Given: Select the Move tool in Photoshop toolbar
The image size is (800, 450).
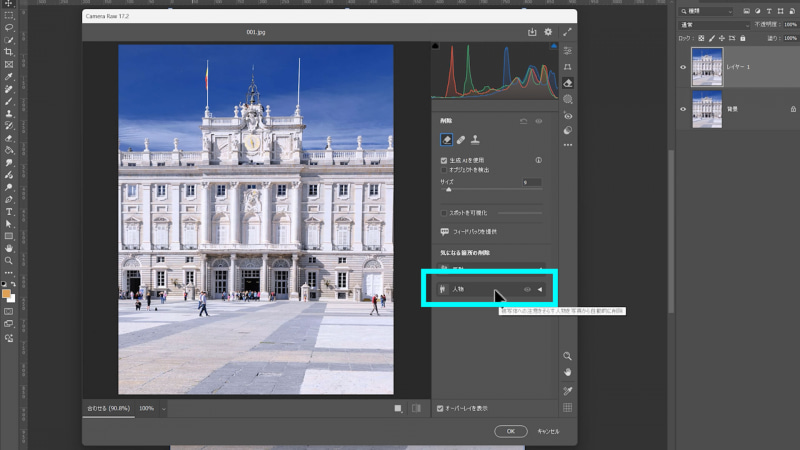Looking at the screenshot, I should 9,4.
